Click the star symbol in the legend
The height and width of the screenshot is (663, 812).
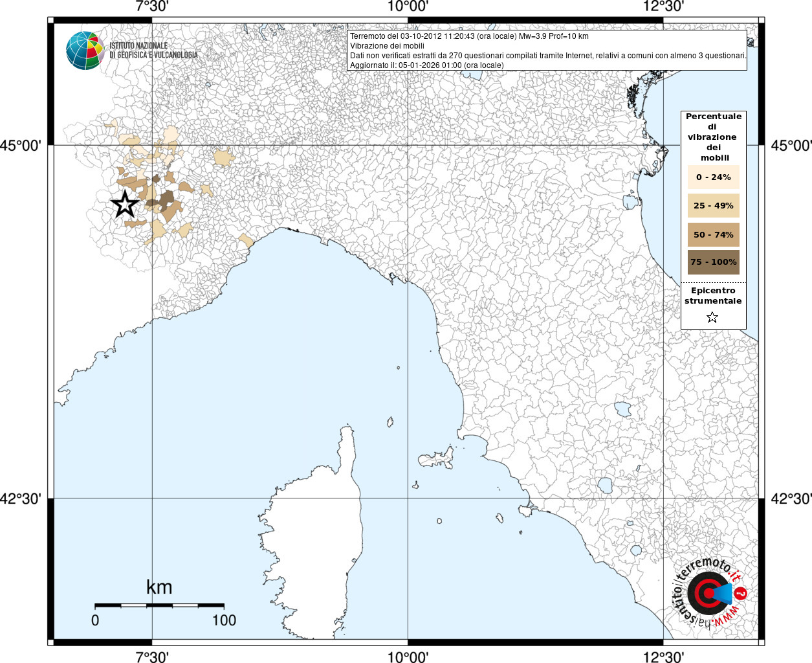712,317
